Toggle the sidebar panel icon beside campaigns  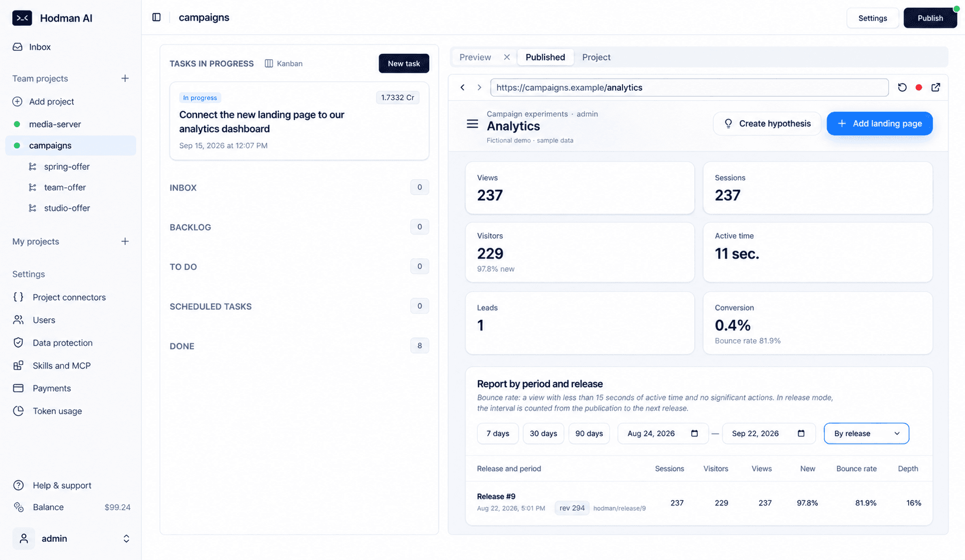tap(157, 18)
